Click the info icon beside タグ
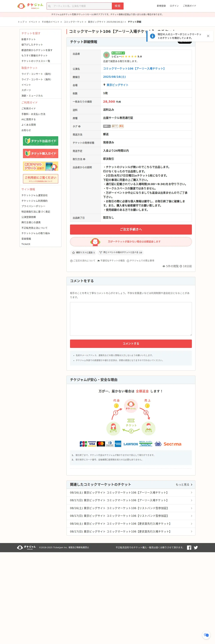Screen dimensions: 215x644 79,127
